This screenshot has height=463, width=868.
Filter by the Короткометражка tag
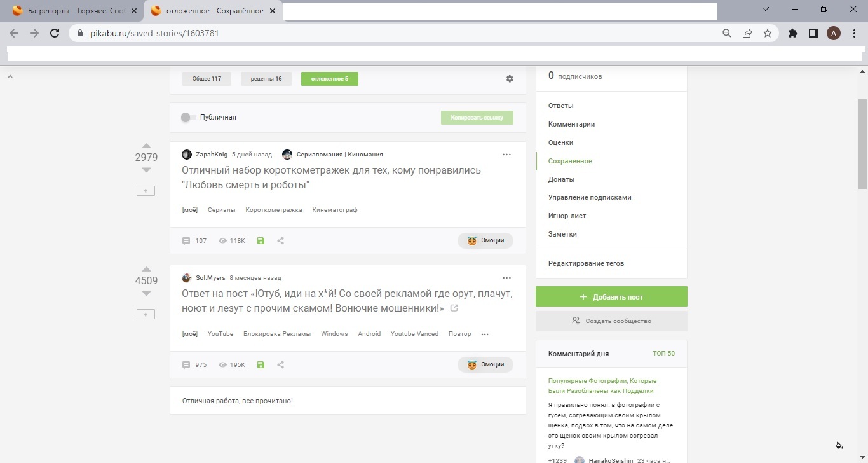click(x=274, y=210)
